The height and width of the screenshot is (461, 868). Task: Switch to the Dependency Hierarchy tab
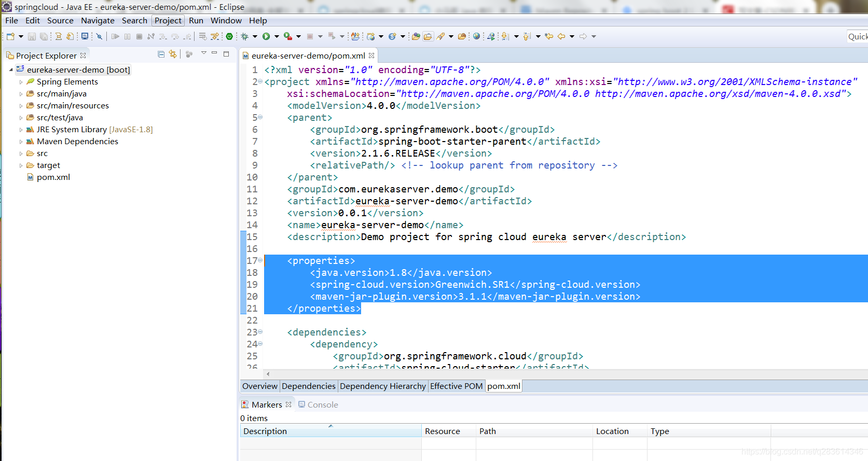(x=383, y=386)
